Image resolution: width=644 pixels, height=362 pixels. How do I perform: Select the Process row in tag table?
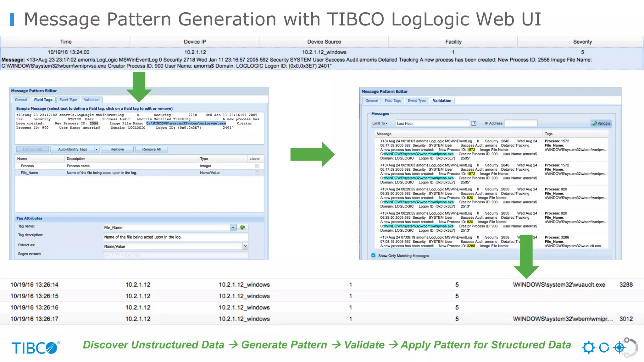pos(139,166)
